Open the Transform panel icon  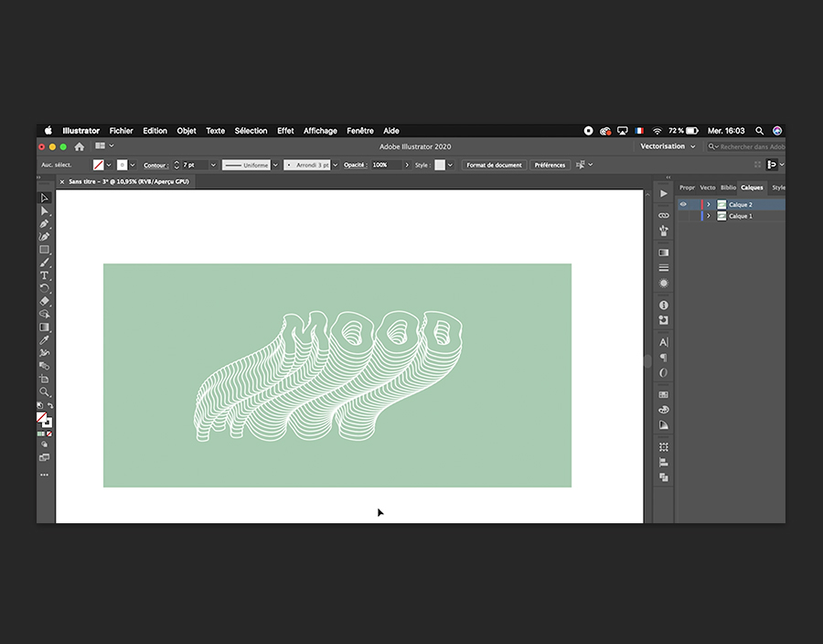coord(664,447)
